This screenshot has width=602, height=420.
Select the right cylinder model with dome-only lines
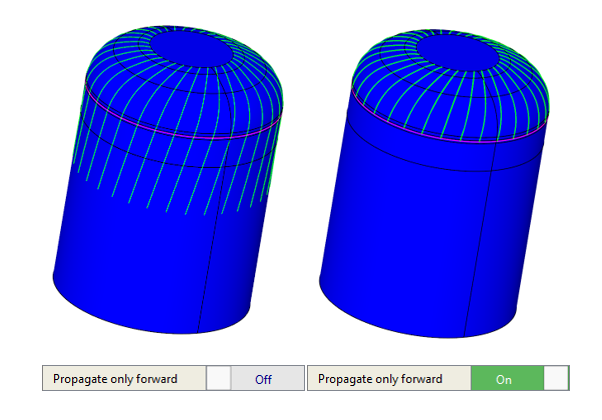point(434,184)
